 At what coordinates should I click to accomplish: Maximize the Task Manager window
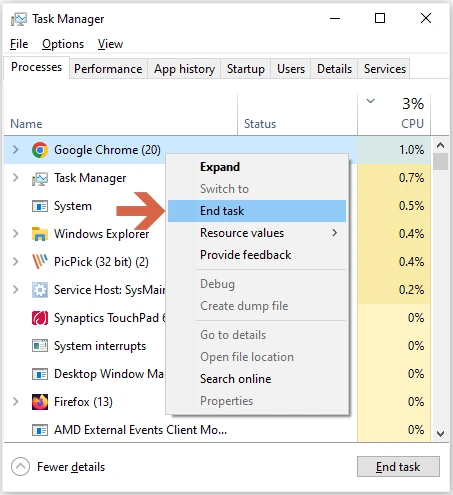pos(380,18)
